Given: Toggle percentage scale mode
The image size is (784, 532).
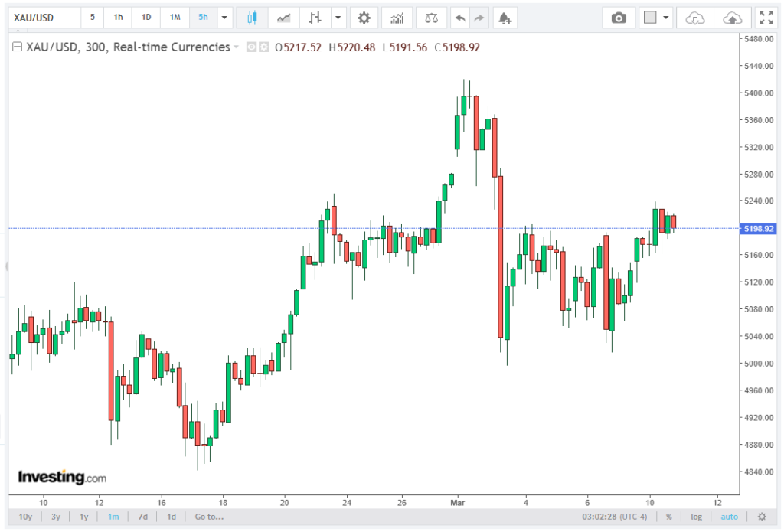Looking at the screenshot, I should pyautogui.click(x=668, y=517).
